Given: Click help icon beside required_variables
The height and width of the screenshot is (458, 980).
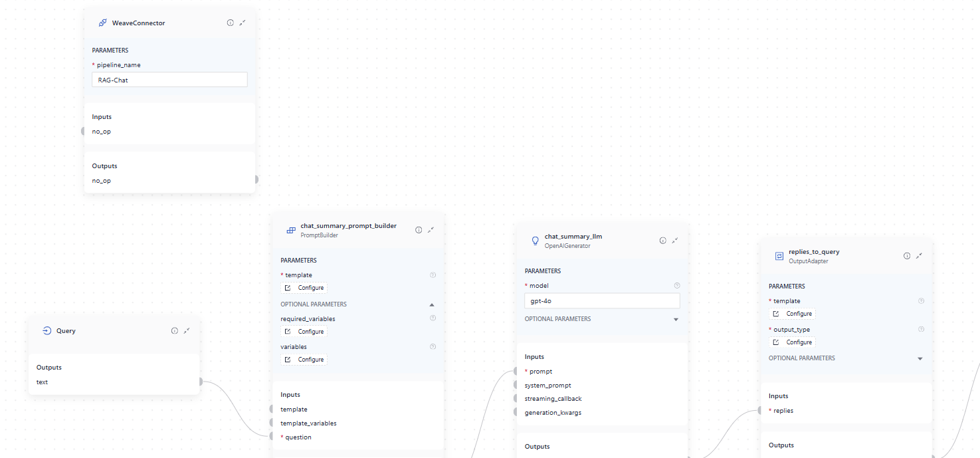Looking at the screenshot, I should (x=433, y=318).
